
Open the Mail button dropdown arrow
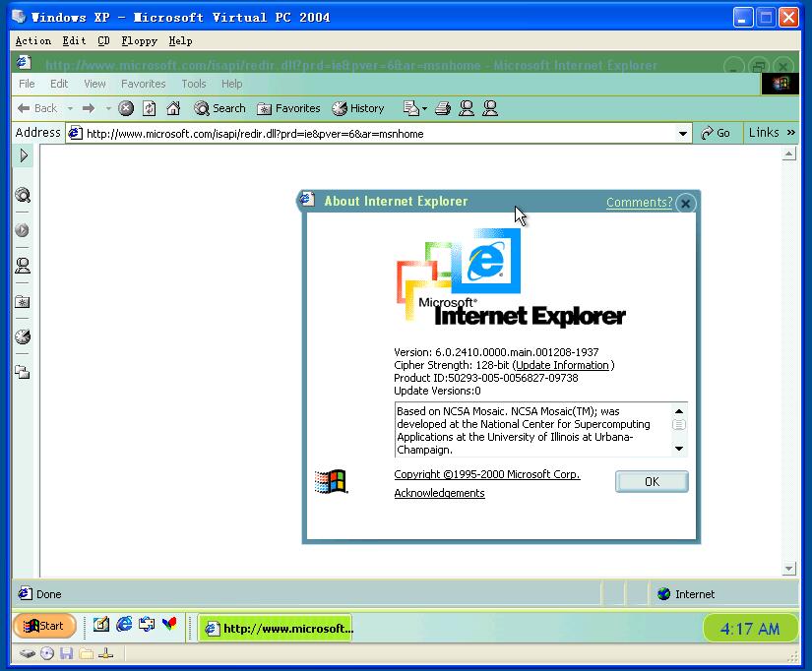click(424, 108)
